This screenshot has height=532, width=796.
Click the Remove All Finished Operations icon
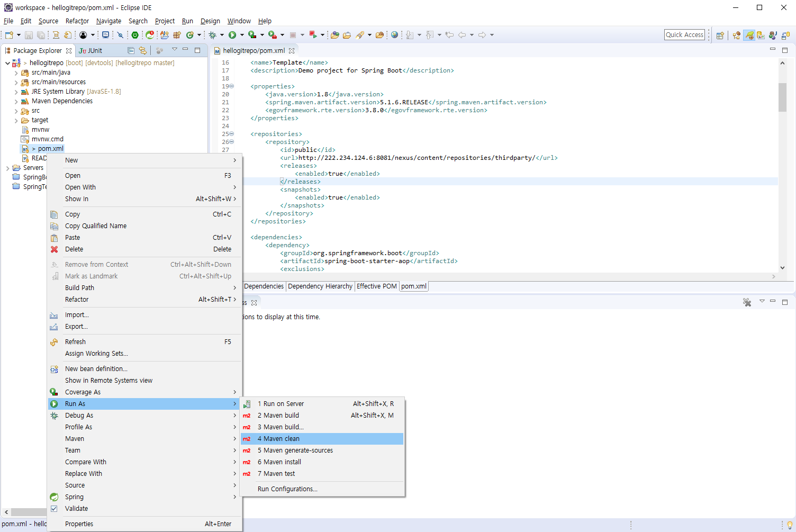(x=747, y=302)
